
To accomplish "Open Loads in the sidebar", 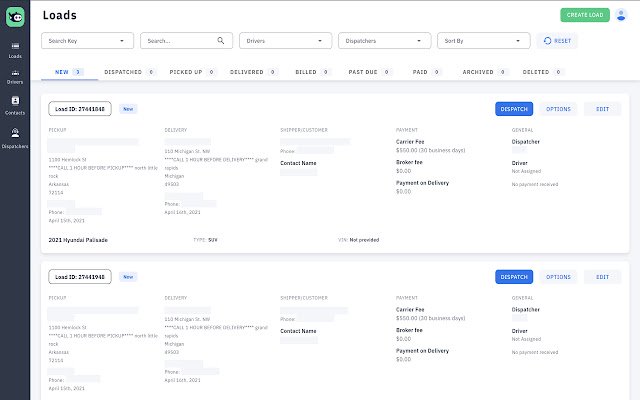I will click(15, 51).
